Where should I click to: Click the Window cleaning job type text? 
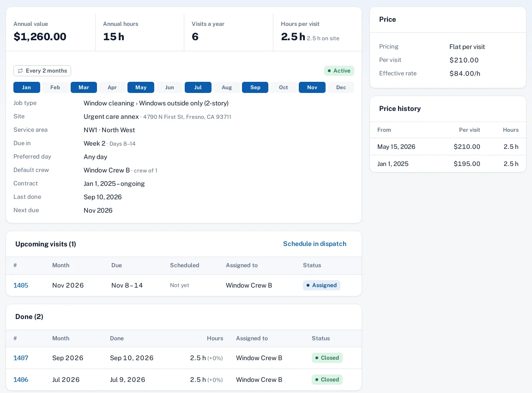pyautogui.click(x=156, y=103)
